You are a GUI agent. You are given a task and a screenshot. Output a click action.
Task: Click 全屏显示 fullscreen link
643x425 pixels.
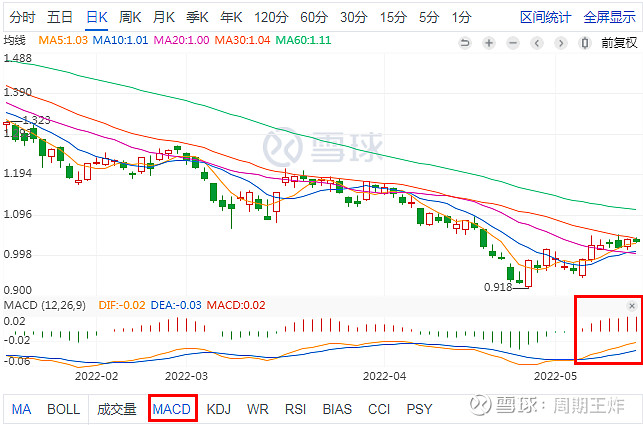tap(609, 17)
